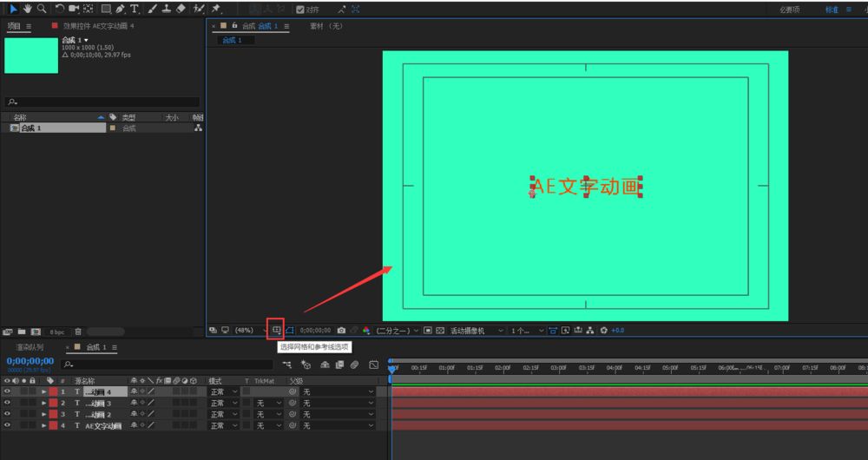Toggle hide shy layers icon in timeline
This screenshot has height=460, width=868.
325,365
